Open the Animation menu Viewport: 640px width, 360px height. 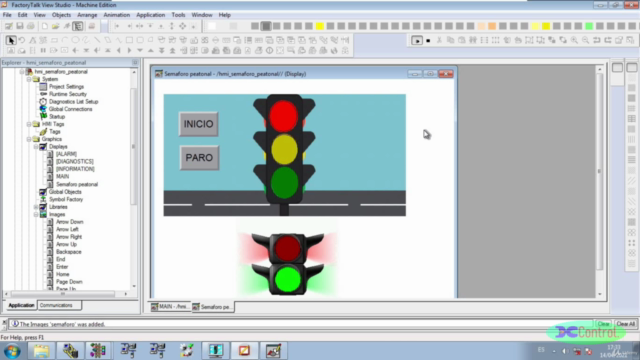point(116,15)
